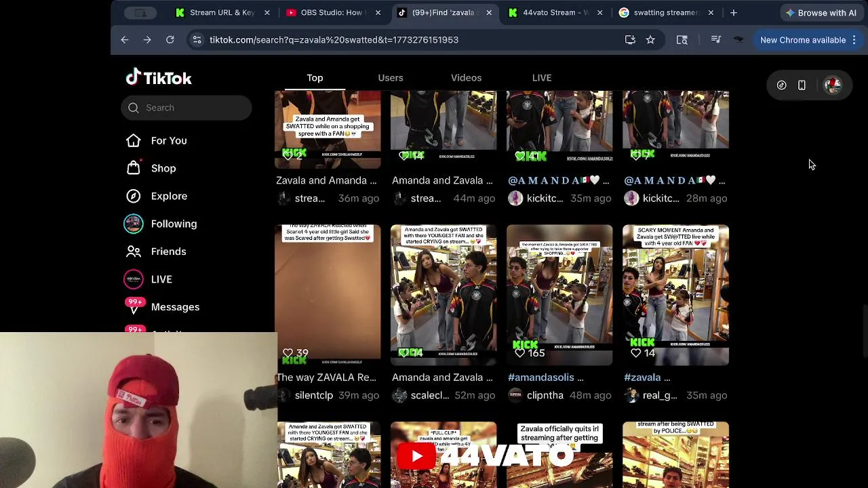Go back with the browser back arrow

click(125, 40)
